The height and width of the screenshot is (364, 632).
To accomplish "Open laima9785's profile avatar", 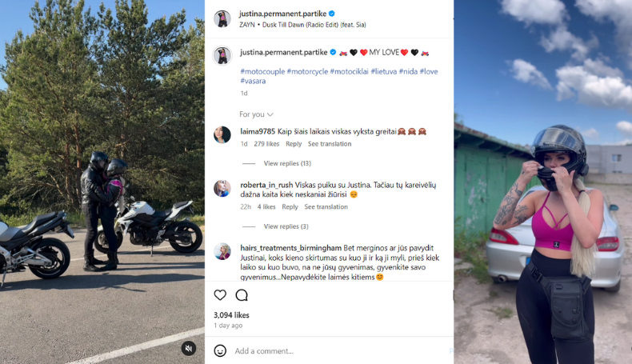I will (x=222, y=134).
